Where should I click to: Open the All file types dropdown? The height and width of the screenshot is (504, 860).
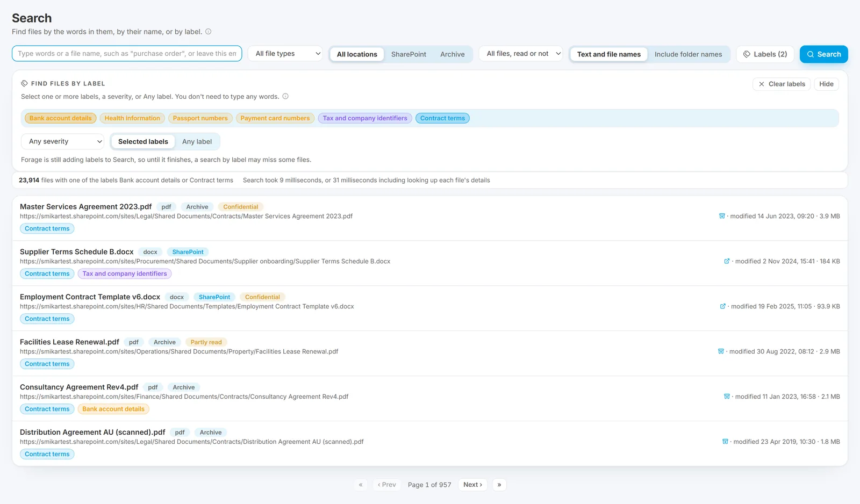(285, 54)
